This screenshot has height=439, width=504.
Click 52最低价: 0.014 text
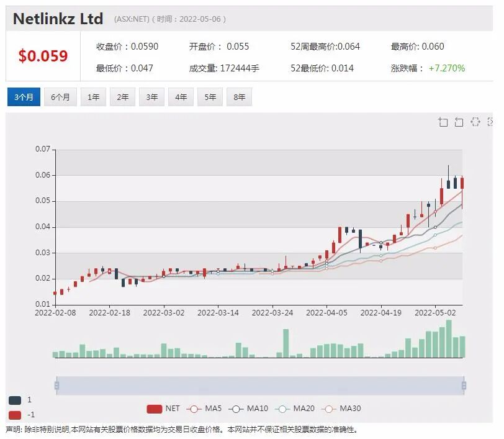click(322, 68)
